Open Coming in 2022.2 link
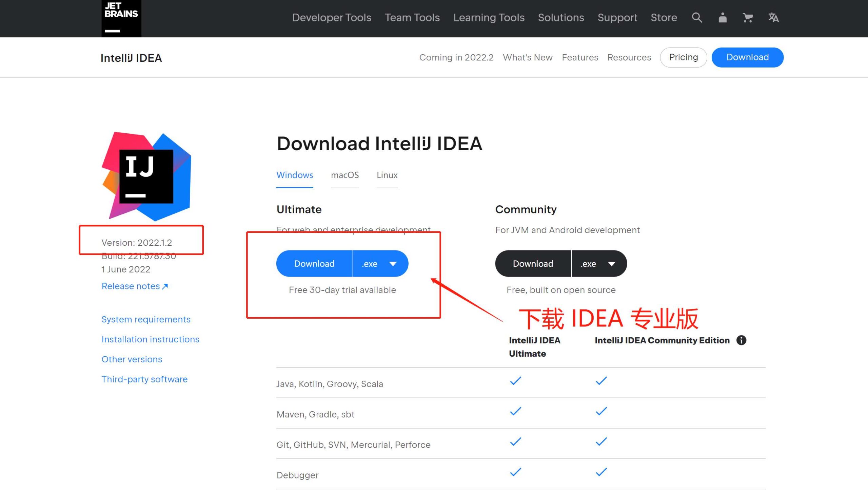 click(x=456, y=58)
